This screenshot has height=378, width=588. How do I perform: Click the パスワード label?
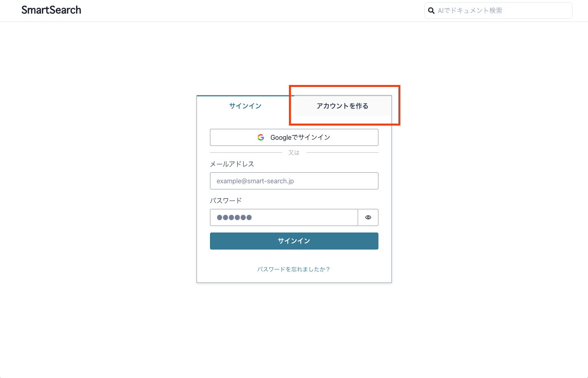coord(226,200)
